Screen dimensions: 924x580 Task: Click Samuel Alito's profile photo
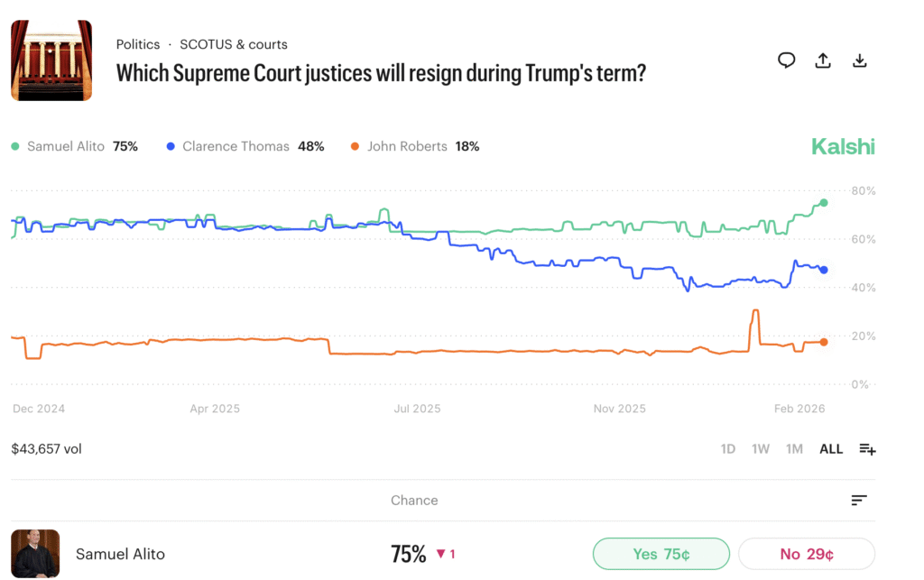coord(35,553)
